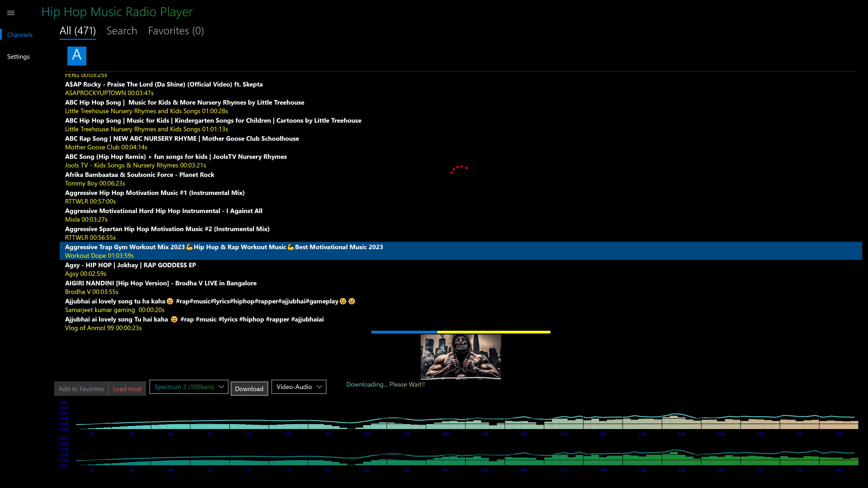
Task: Expand the Video-Audio format dropdown
Action: [299, 387]
